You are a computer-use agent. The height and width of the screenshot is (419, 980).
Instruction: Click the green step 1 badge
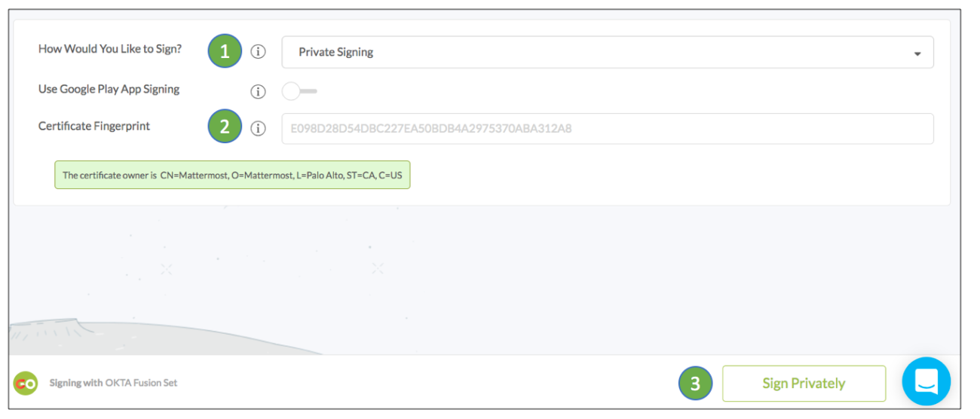(x=225, y=51)
